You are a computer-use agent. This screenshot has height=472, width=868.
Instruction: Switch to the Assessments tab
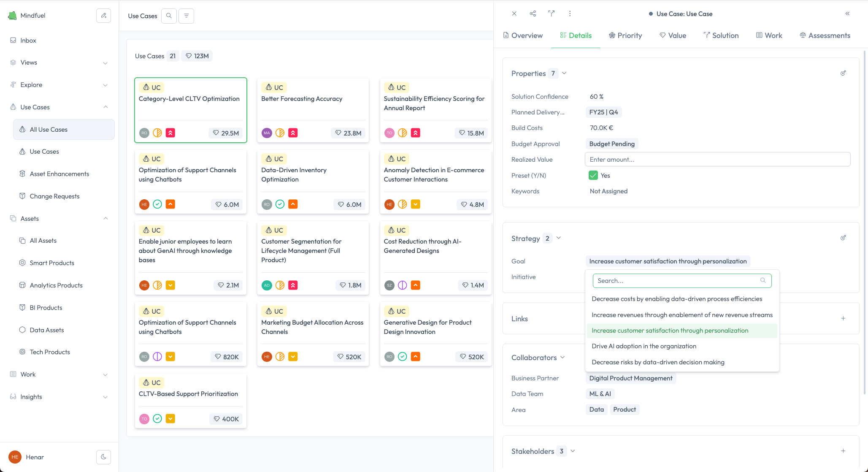825,35
